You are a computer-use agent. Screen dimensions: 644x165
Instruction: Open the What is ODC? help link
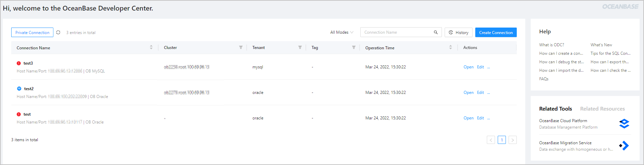tap(551, 45)
